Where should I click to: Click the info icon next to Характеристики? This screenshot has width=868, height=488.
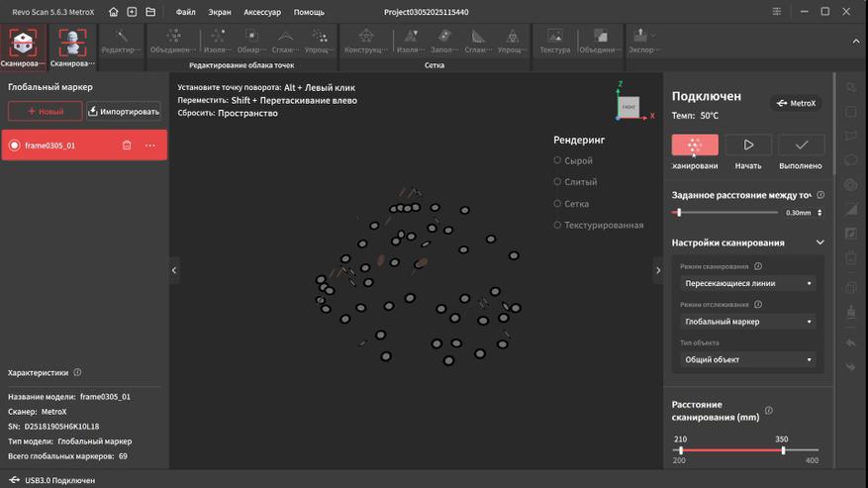coord(77,373)
